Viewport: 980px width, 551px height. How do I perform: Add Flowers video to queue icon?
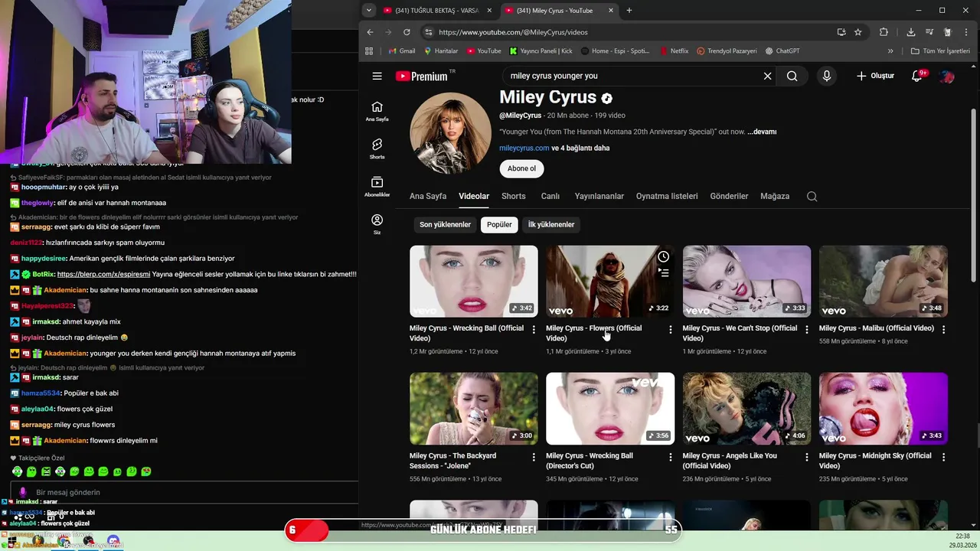(x=663, y=272)
